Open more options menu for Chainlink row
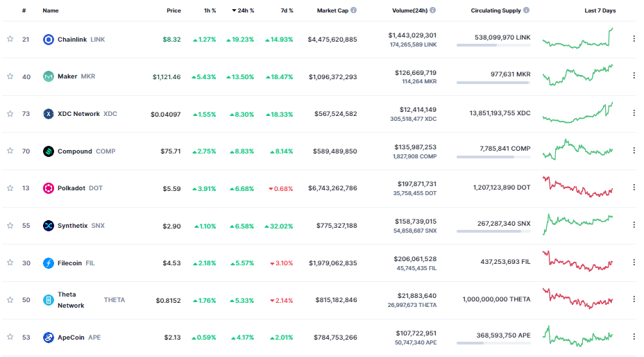Screen dimensions: 644x357 (634, 39)
